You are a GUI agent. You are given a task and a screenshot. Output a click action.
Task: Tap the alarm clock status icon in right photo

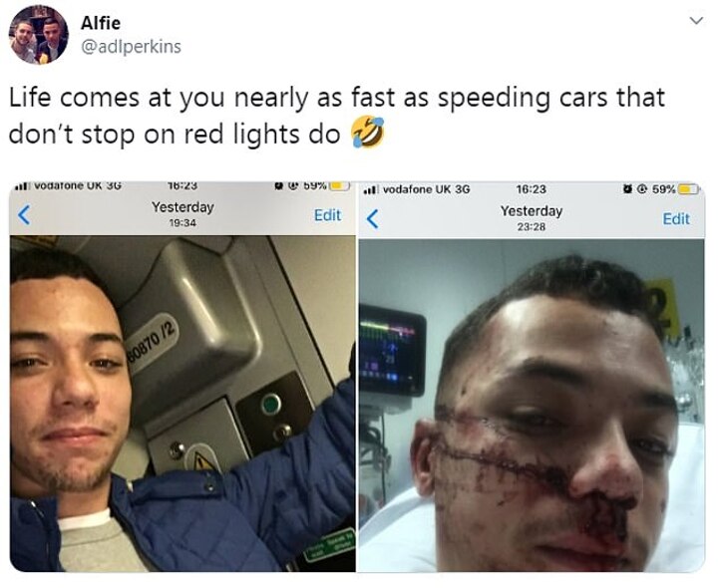tap(628, 189)
